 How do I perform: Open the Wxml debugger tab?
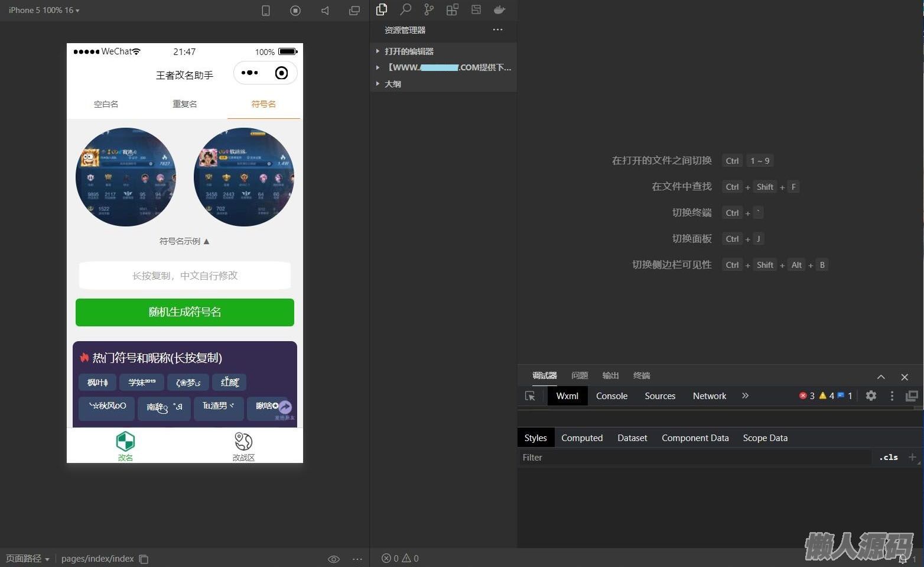567,396
